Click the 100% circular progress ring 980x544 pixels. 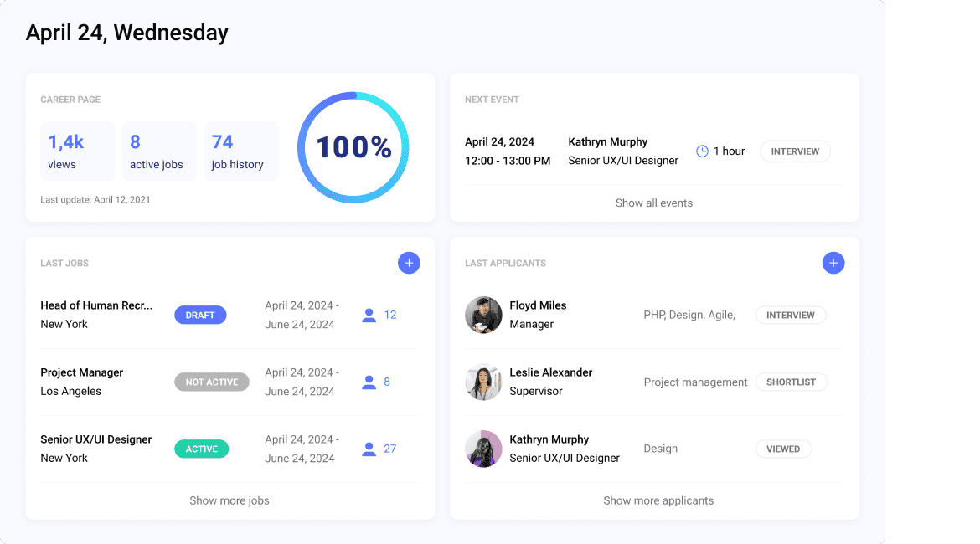point(353,148)
